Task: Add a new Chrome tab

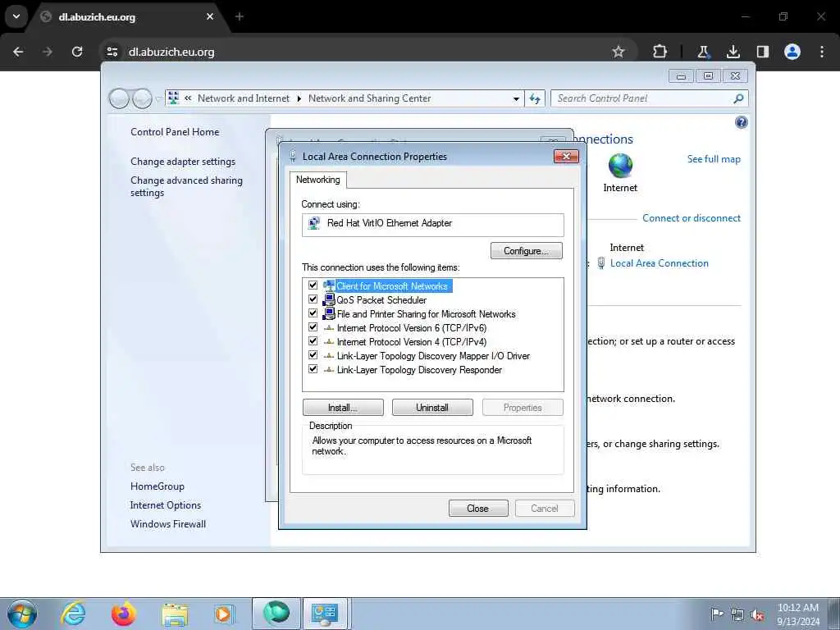Action: click(240, 16)
